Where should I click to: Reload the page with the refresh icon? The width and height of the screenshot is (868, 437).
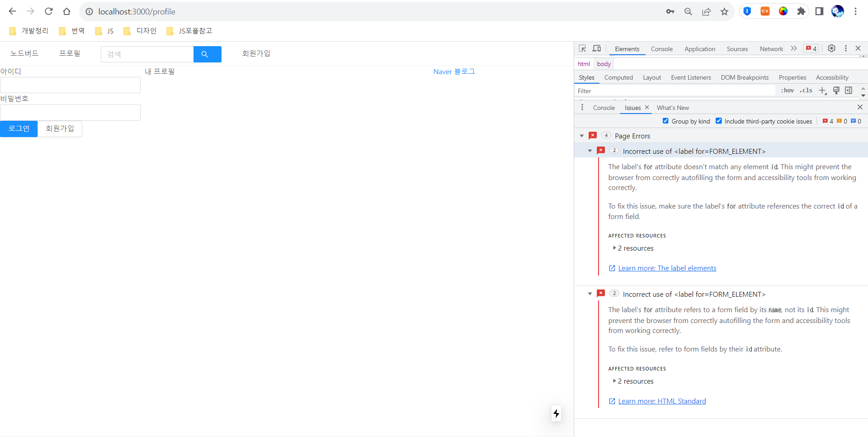[x=49, y=11]
